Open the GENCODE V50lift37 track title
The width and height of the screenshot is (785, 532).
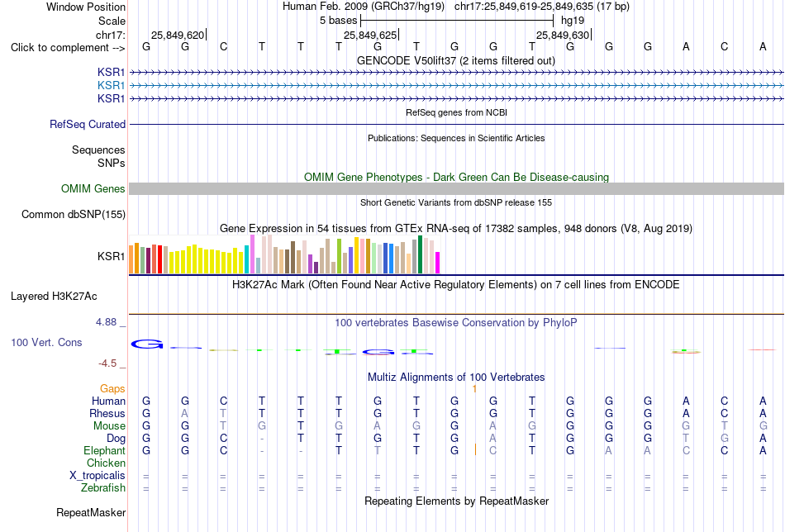click(x=456, y=60)
